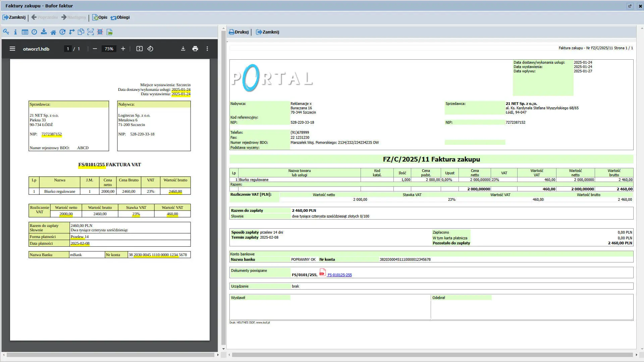The width and height of the screenshot is (644, 362).
Task: Open the linked document FS-010125-255
Action: pyautogui.click(x=339, y=275)
